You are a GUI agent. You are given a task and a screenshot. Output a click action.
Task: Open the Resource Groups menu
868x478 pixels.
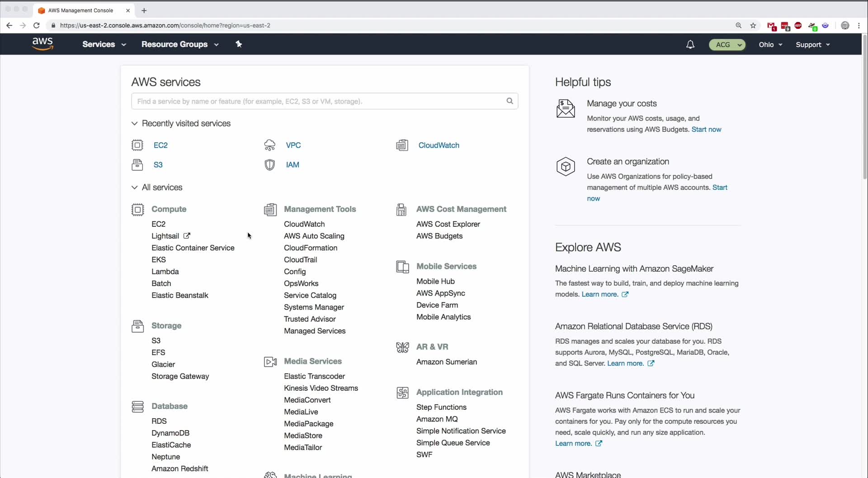point(179,44)
